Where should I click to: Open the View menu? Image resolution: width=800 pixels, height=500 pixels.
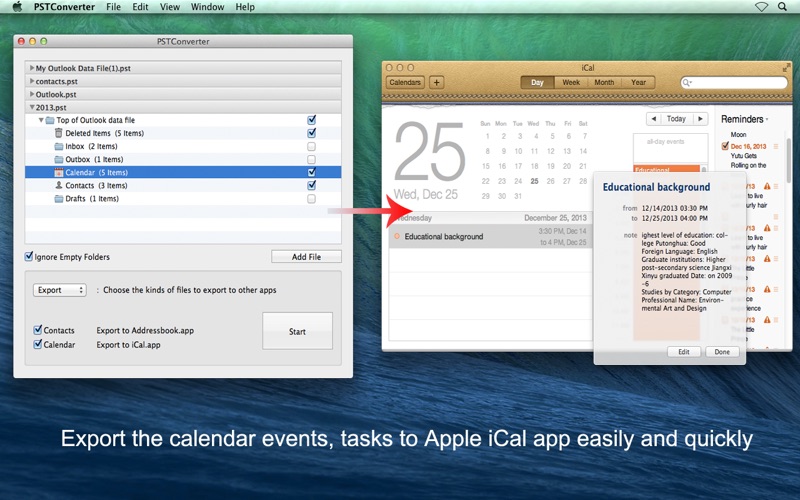[170, 7]
